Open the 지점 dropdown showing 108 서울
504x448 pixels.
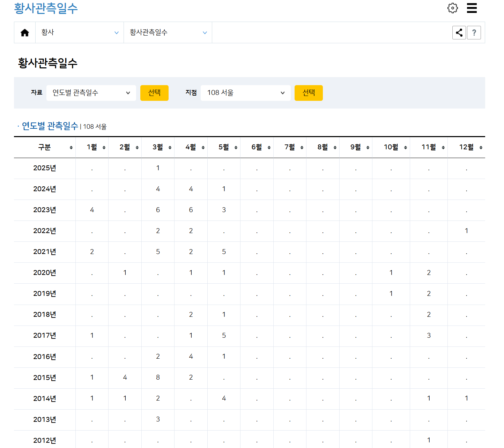(245, 93)
